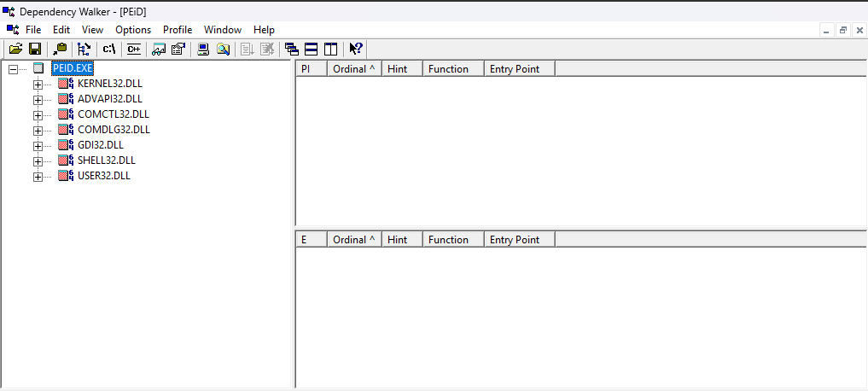Open System Information computer icon
The width and height of the screenshot is (868, 391).
203,49
